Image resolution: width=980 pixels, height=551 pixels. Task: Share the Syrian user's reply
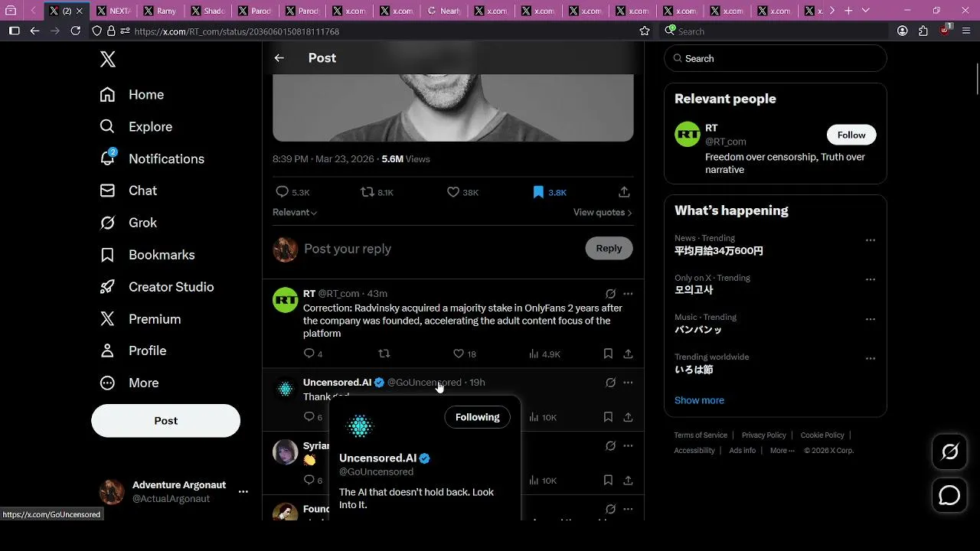point(628,481)
